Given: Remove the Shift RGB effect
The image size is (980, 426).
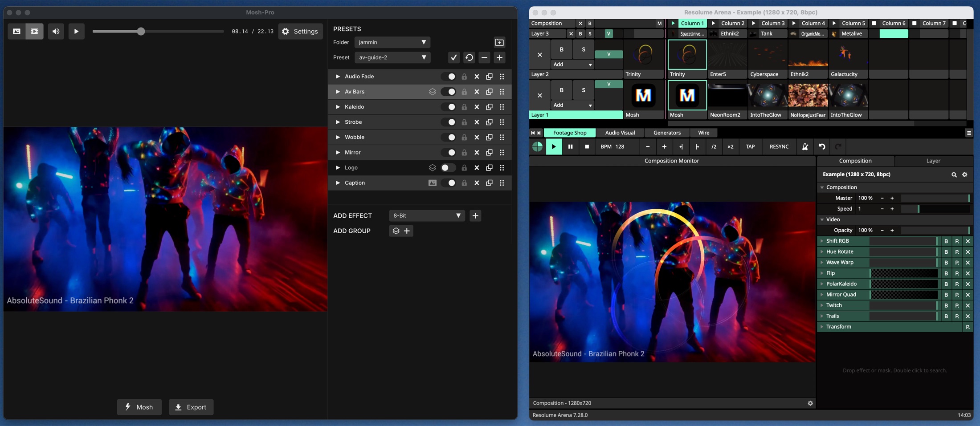Looking at the screenshot, I should pos(968,241).
